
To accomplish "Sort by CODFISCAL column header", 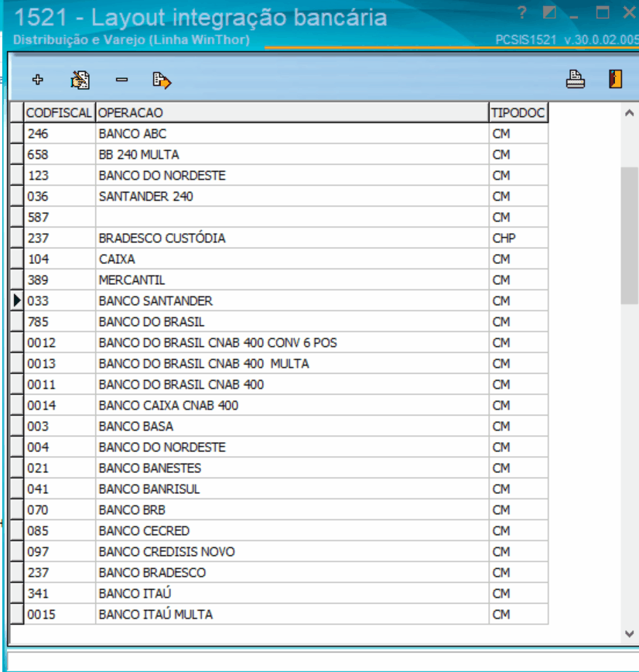I will pos(60,113).
